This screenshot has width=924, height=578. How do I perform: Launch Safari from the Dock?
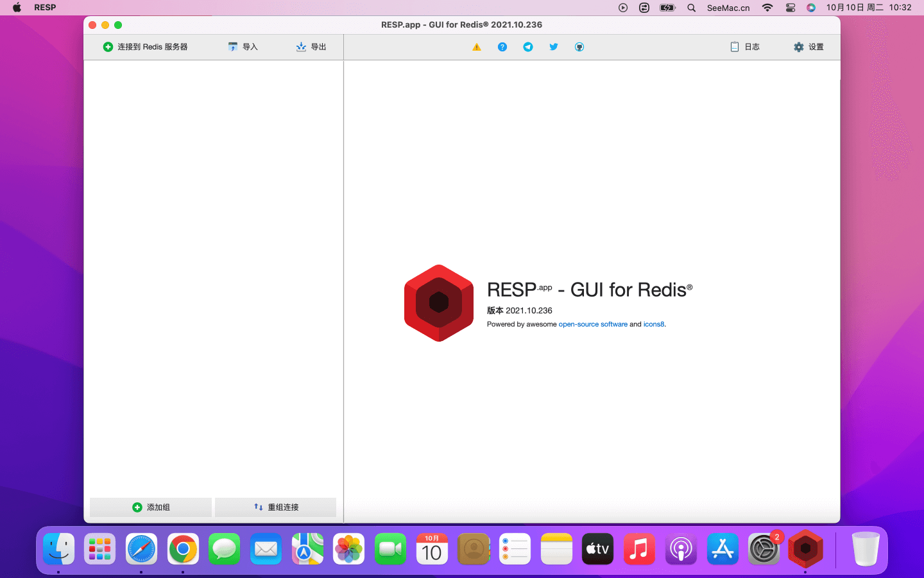point(141,549)
